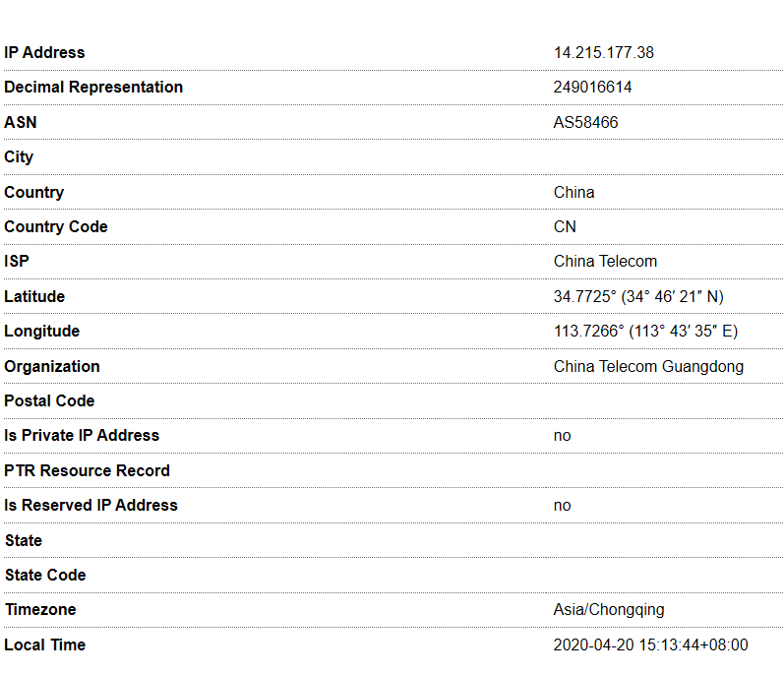This screenshot has height=674, width=784.
Task: Click the timezone Asia/Chongqing
Action: click(x=609, y=610)
